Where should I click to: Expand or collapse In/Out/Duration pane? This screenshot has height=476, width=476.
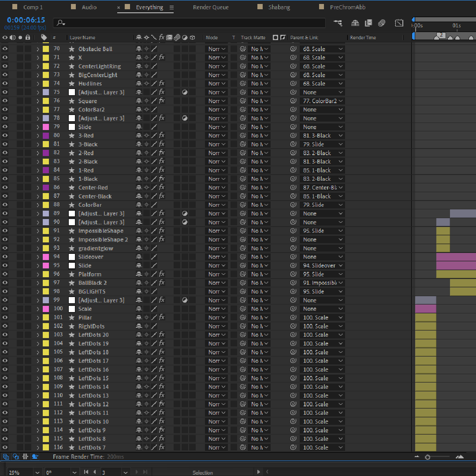click(x=25, y=457)
